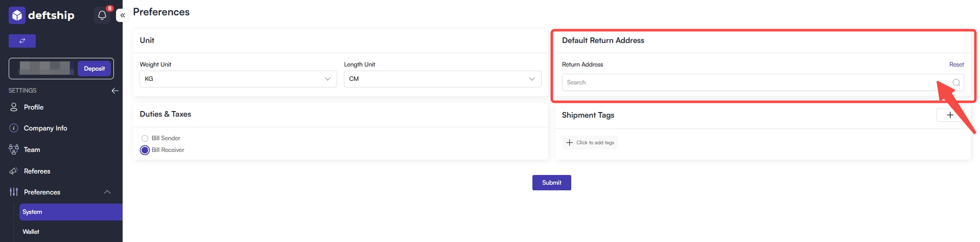Go back using the Settings arrow icon
The width and height of the screenshot is (980, 242).
click(x=115, y=91)
